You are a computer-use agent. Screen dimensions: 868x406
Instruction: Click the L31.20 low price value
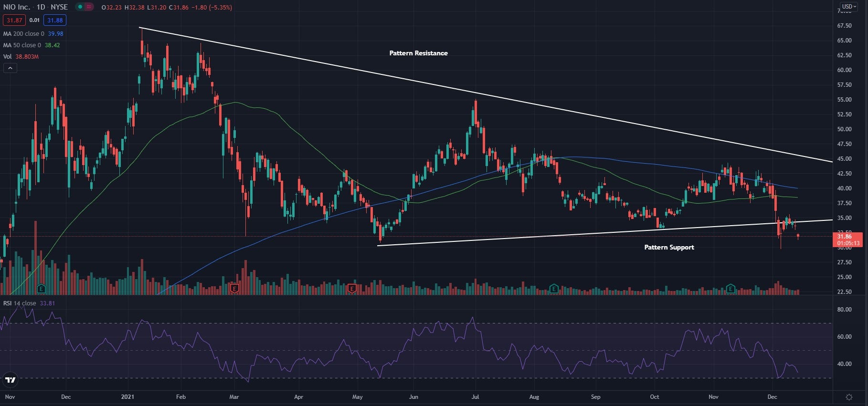156,8
